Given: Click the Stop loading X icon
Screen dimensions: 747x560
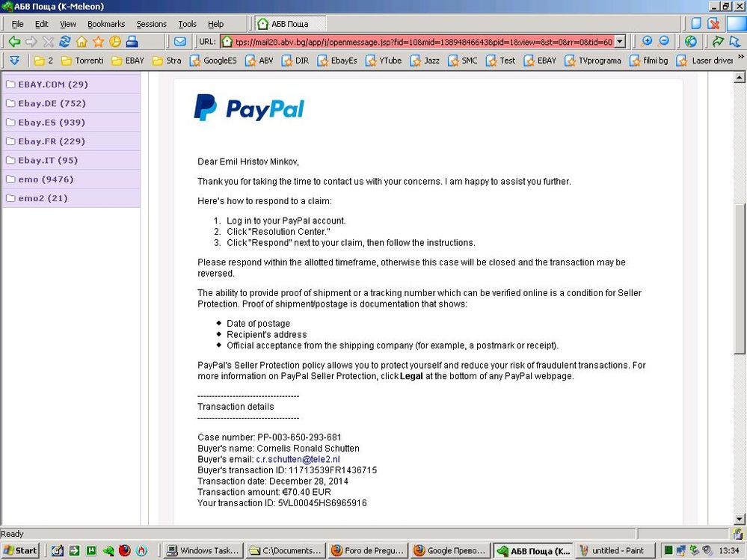Looking at the screenshot, I should [x=48, y=42].
